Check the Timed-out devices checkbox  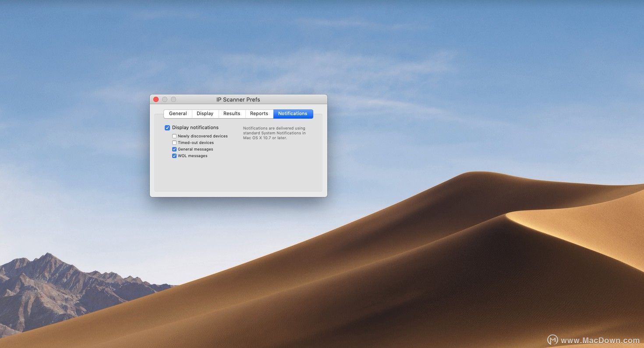coord(174,142)
